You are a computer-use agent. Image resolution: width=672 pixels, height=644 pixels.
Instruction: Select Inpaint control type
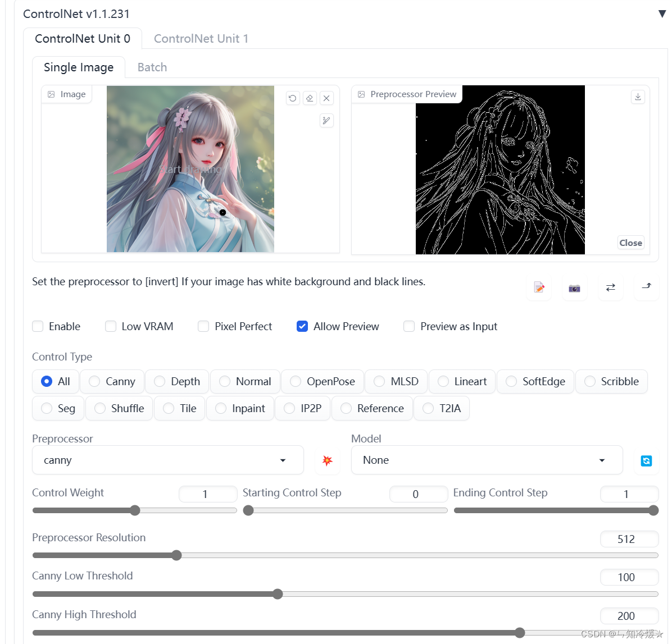(240, 409)
